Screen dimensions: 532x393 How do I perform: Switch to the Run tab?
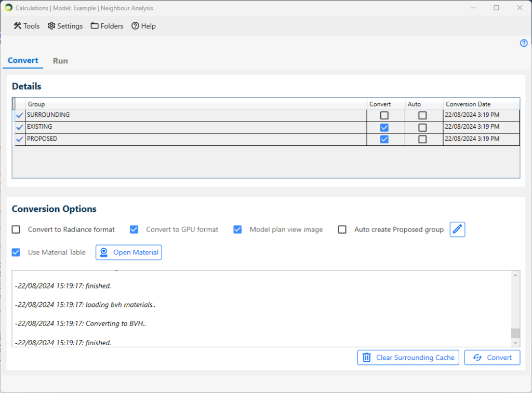(x=60, y=61)
